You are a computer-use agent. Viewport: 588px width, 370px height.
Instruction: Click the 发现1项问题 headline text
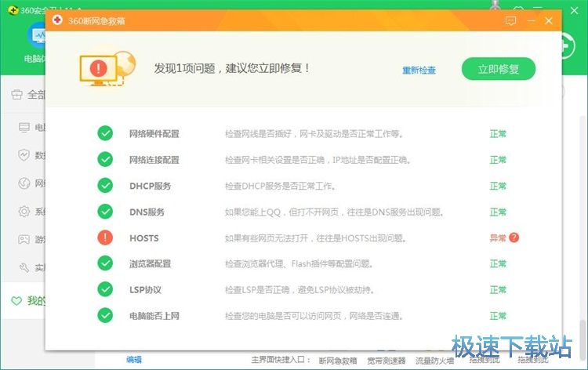232,68
